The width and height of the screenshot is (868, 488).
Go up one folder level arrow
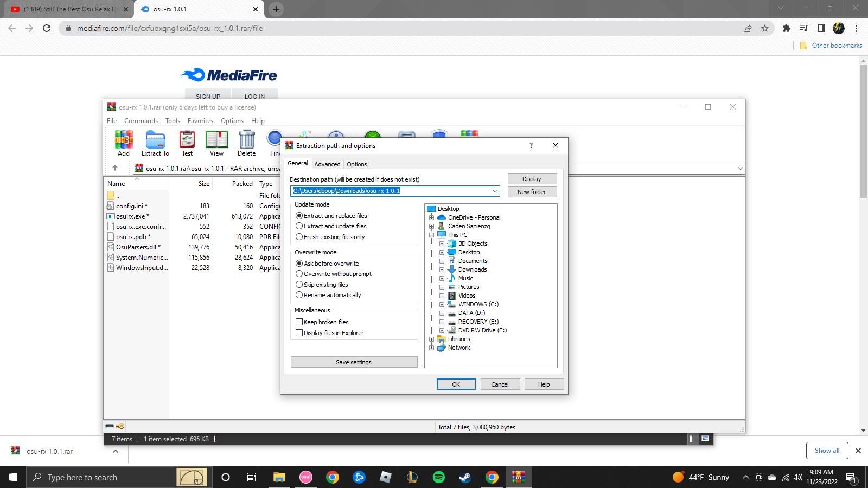pyautogui.click(x=115, y=168)
